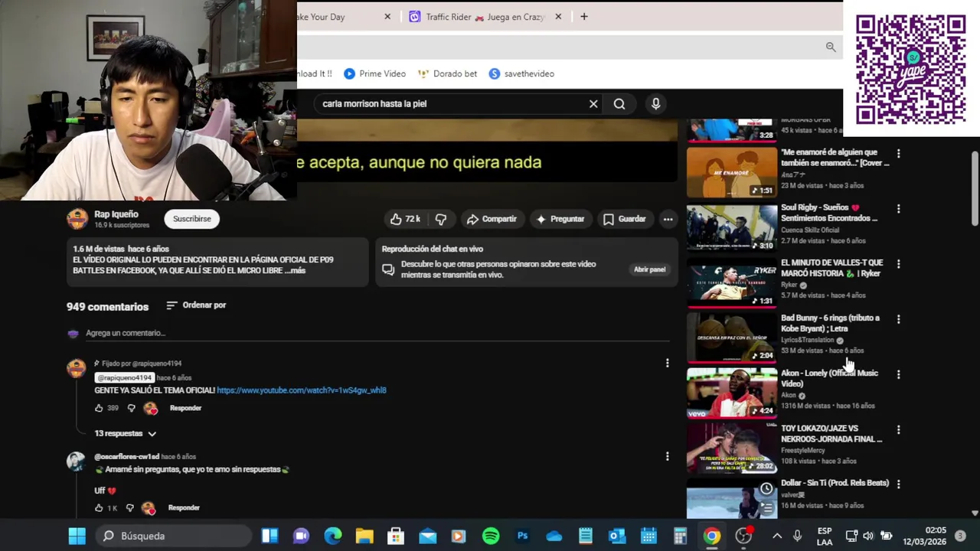Open options for Bad Bunny - 6 rings suggestion

pos(898,319)
